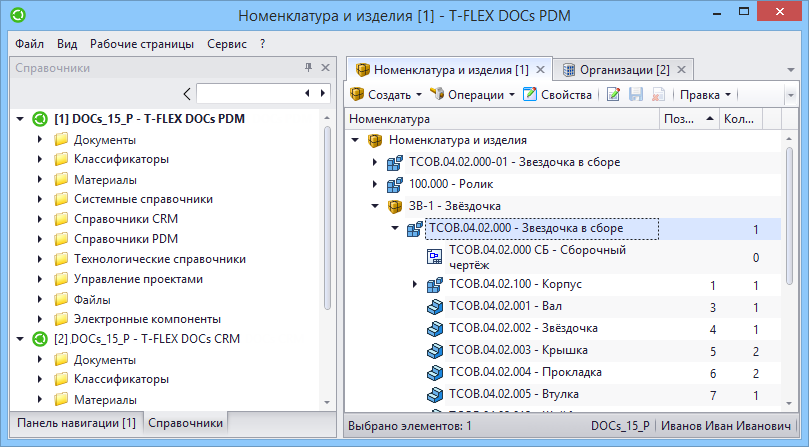
Task: Collapse the [1] DOCs_15_P - T-FLEX DOCs PDM node
Action: pos(20,119)
